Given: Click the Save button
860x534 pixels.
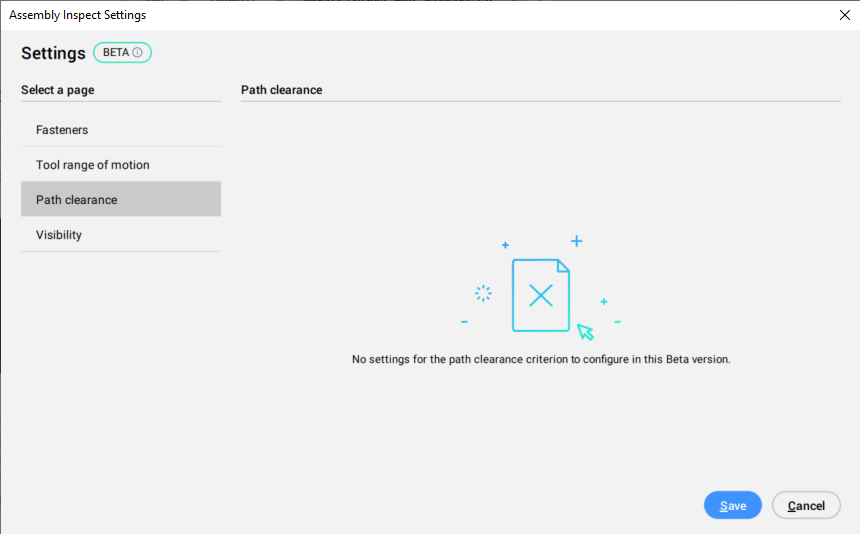Looking at the screenshot, I should 733,505.
